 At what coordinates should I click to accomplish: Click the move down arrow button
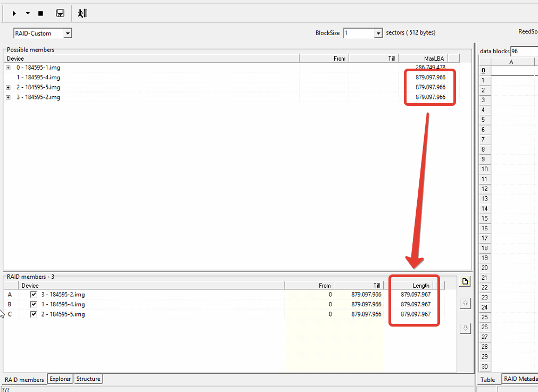tap(465, 328)
